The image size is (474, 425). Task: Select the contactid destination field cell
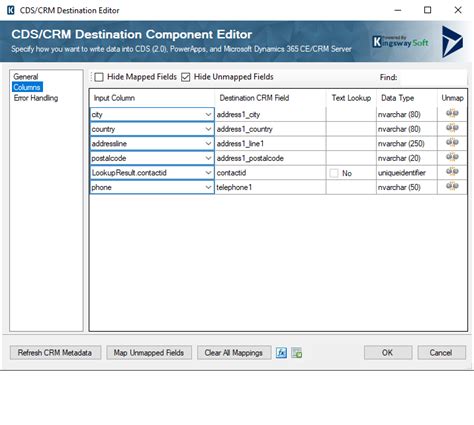[270, 173]
